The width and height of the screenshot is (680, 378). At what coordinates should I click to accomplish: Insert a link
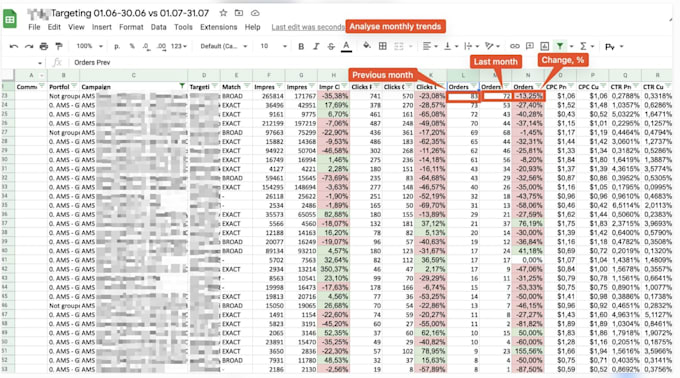(x=514, y=46)
